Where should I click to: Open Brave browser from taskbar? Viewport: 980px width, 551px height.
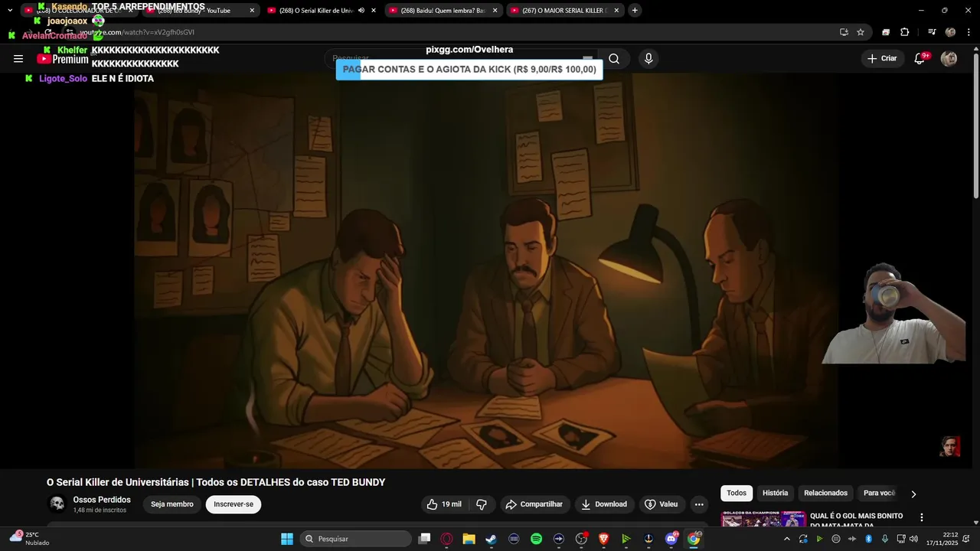tap(603, 539)
